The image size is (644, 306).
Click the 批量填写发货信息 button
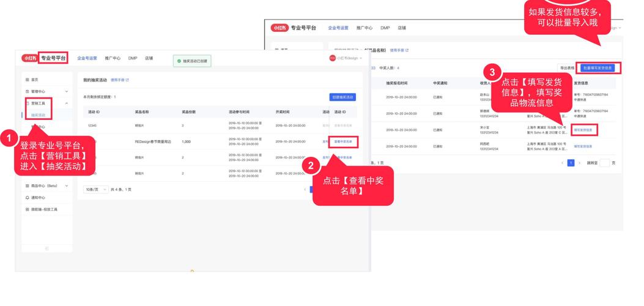[597, 68]
